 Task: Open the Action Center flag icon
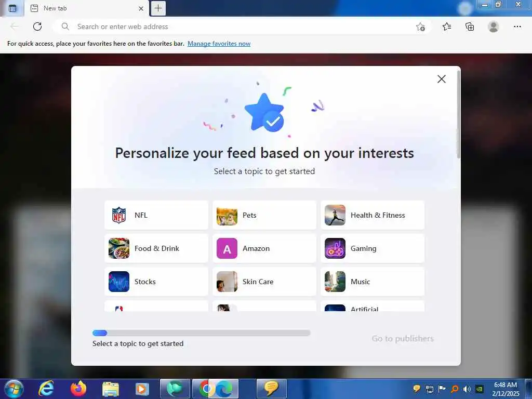coord(442,389)
